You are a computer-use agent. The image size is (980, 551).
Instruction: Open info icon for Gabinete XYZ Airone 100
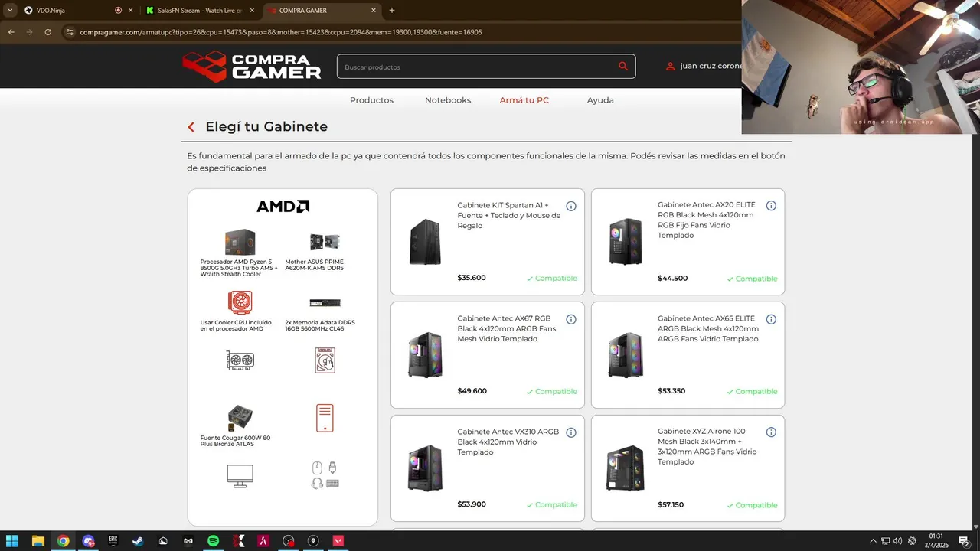click(771, 432)
